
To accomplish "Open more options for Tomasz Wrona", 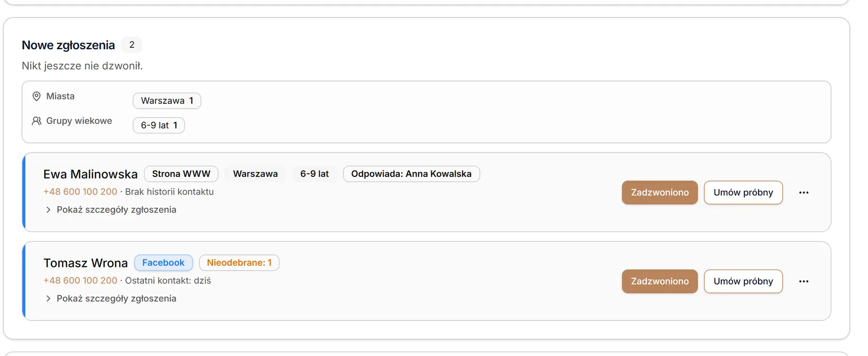I will click(803, 281).
